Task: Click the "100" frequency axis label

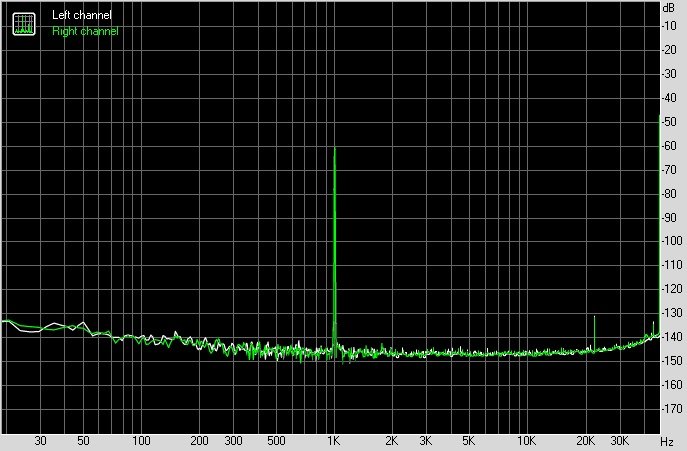Action: tap(141, 440)
